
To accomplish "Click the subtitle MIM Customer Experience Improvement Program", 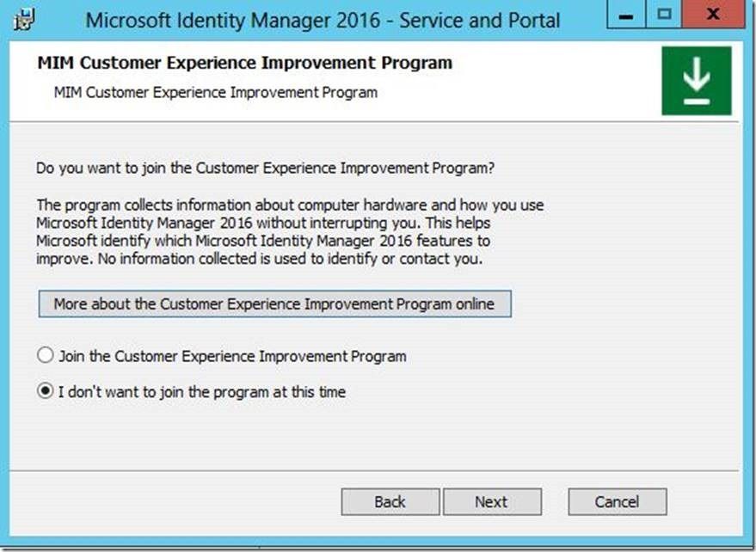I will click(216, 92).
